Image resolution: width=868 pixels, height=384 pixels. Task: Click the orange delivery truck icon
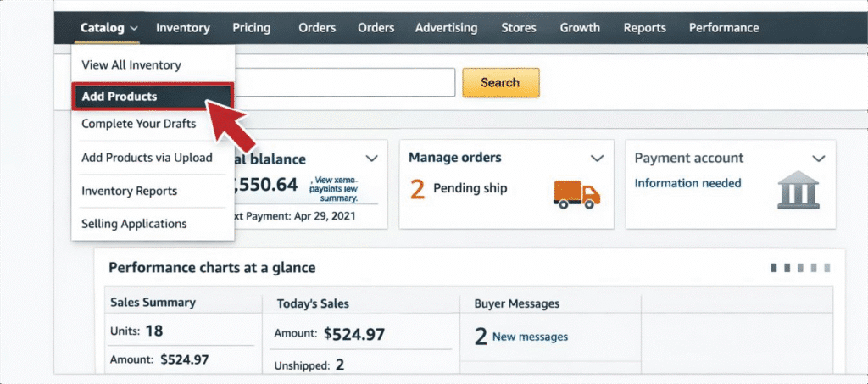(576, 193)
